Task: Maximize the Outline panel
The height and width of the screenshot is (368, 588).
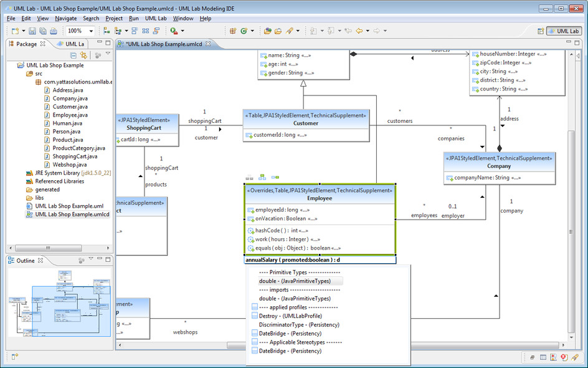Action: pos(108,259)
